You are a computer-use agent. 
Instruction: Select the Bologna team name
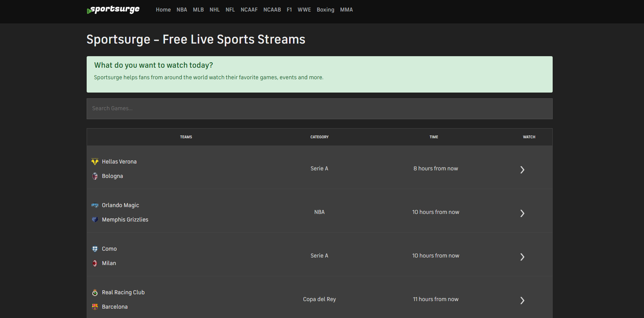[113, 176]
